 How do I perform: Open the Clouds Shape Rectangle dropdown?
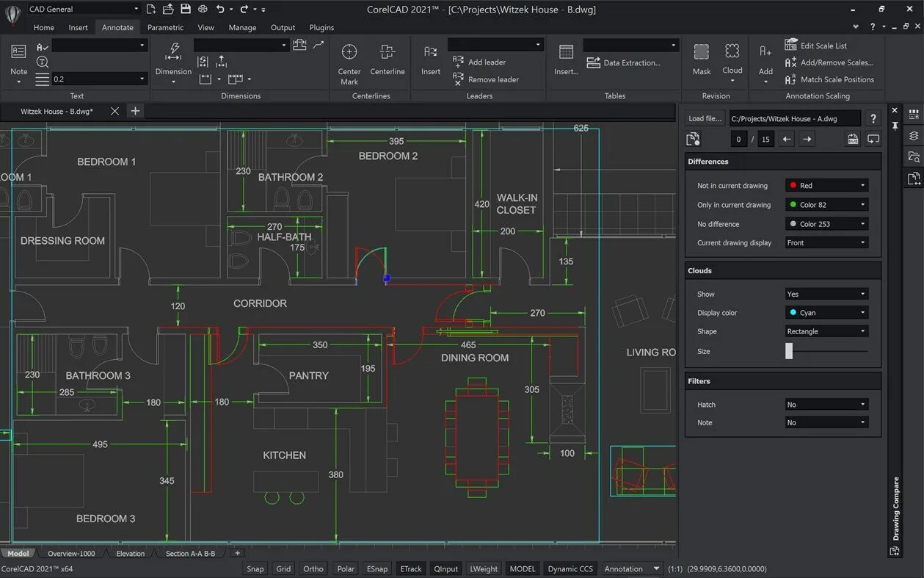click(x=826, y=331)
